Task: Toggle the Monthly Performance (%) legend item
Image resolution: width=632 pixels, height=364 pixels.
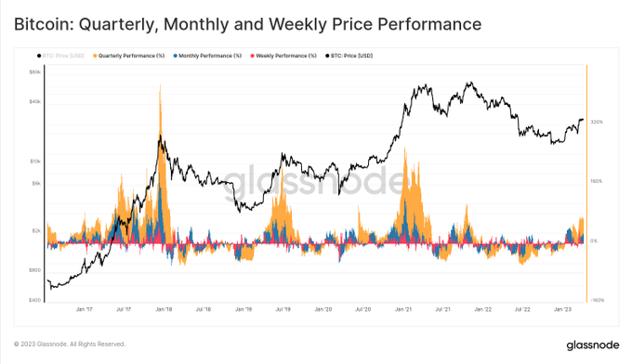Action: (x=207, y=56)
